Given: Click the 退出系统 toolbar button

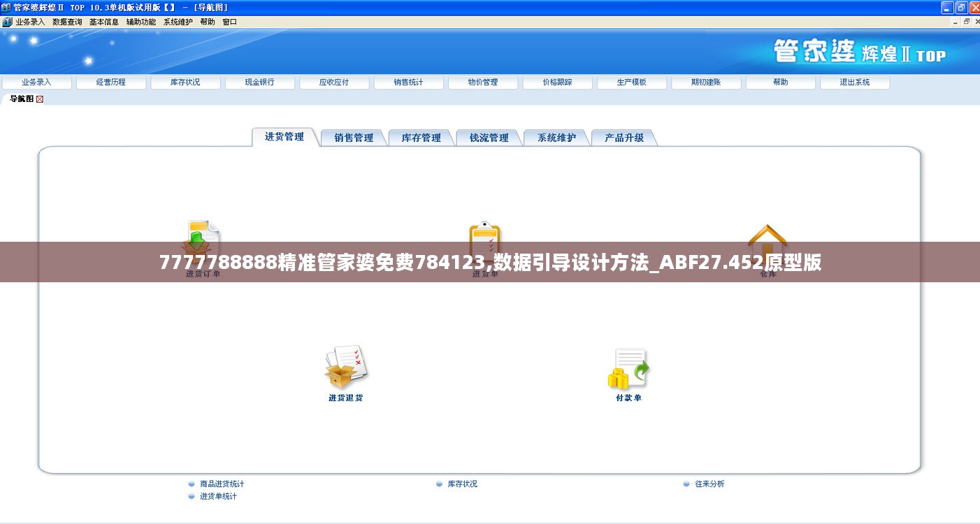Looking at the screenshot, I should tap(855, 82).
